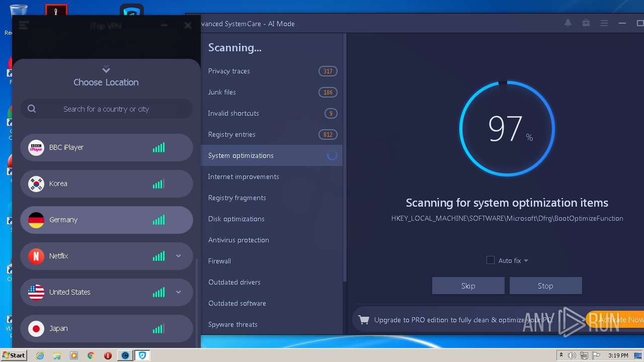Viewport: 644px width, 362px height.
Task: Select BBC iPlayer server
Action: (x=106, y=147)
